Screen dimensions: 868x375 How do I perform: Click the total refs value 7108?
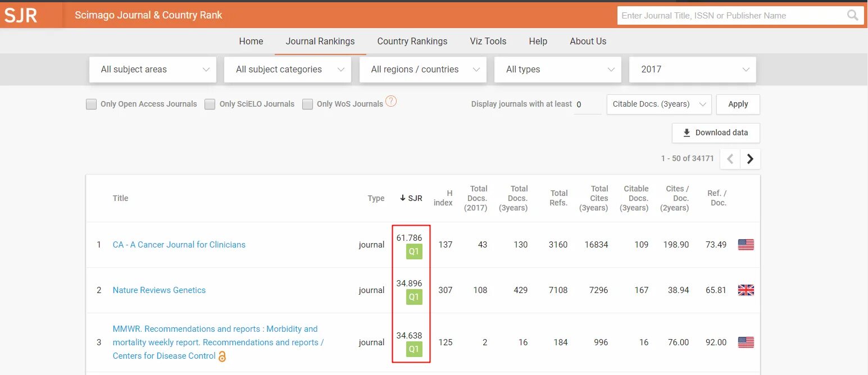[558, 290]
